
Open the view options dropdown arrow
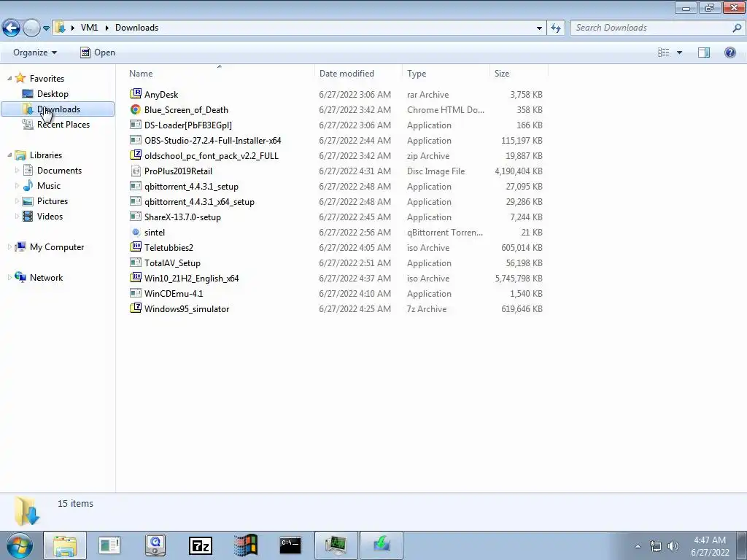click(x=679, y=52)
